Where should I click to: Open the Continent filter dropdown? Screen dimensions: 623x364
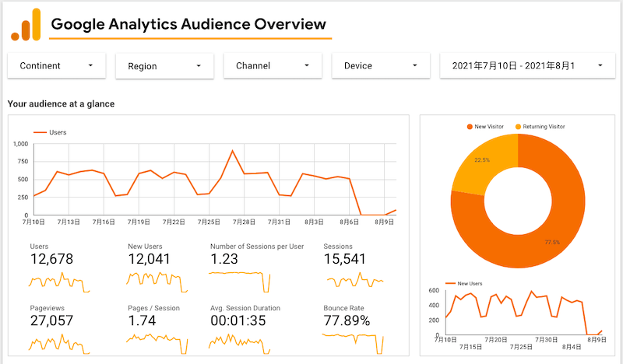coord(56,65)
